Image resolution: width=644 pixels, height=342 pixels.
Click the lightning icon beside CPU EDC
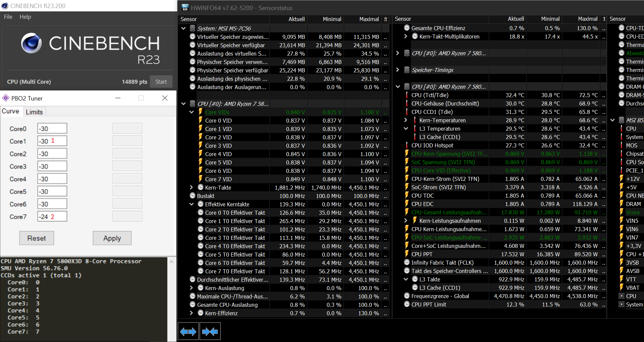(x=407, y=204)
